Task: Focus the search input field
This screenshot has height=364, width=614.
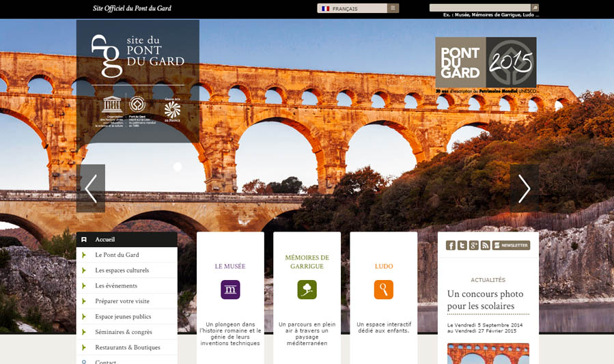Action: (x=480, y=8)
